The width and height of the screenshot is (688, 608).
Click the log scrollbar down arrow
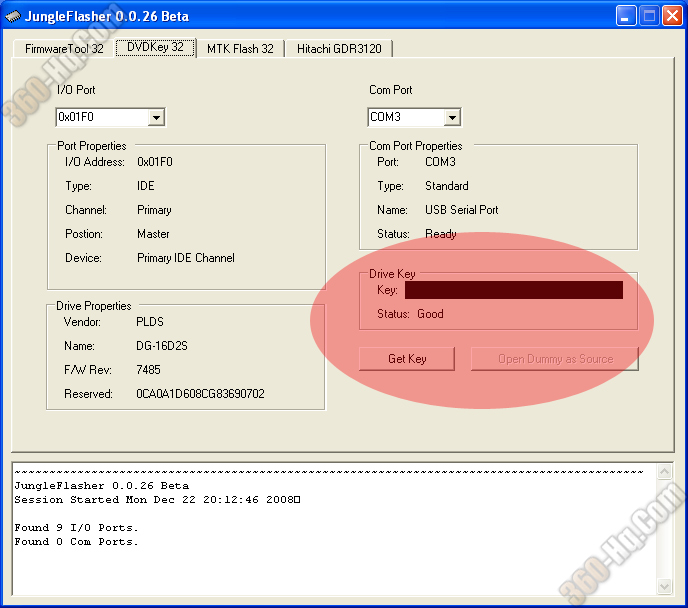click(664, 586)
